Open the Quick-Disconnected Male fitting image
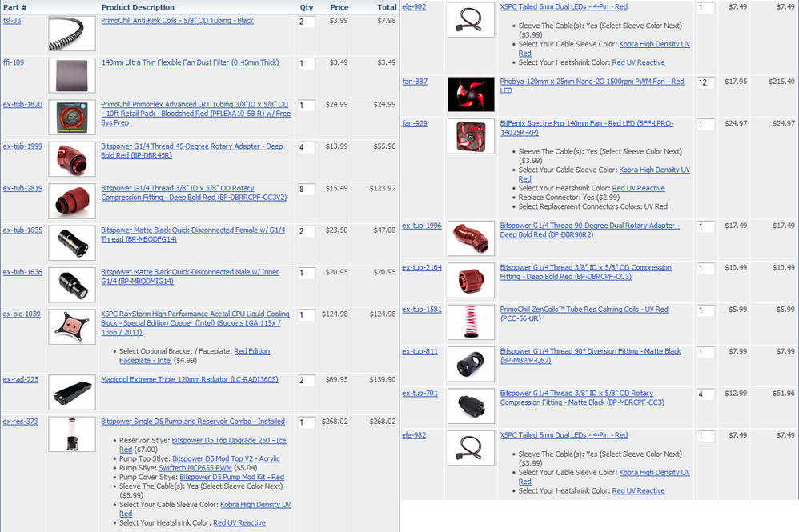This screenshot has height=532, width=799. pos(72,285)
